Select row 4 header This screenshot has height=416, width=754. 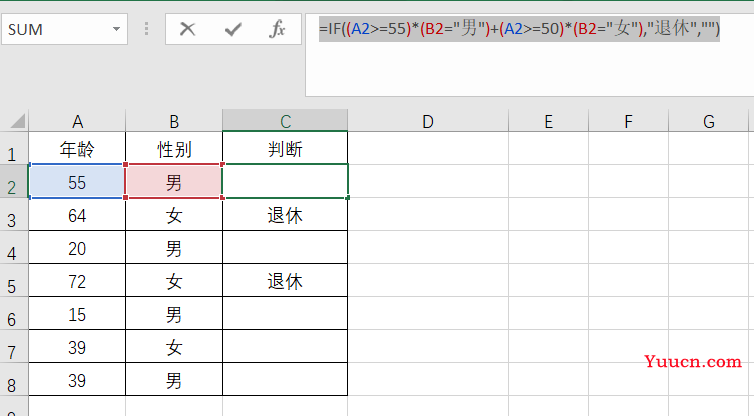tap(14, 247)
